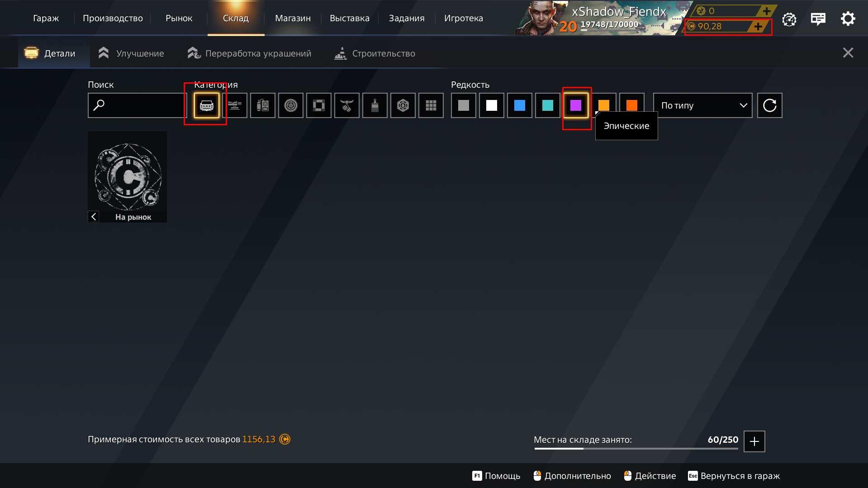Open the По типу sort dropdown

pos(703,105)
